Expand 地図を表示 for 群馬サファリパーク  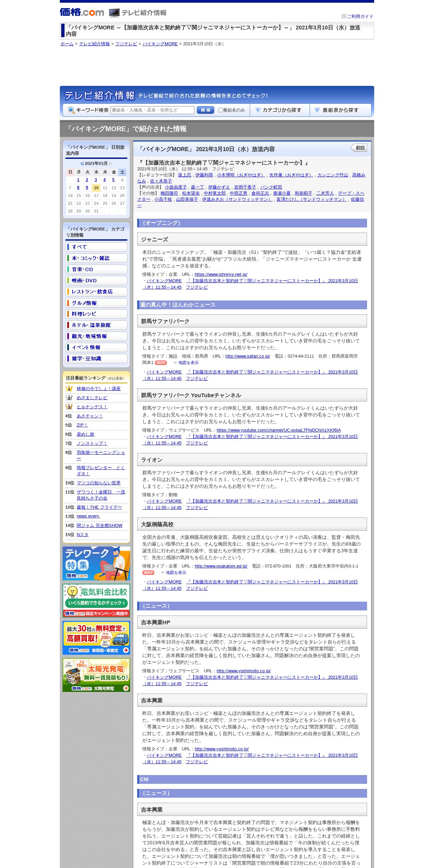186,363
